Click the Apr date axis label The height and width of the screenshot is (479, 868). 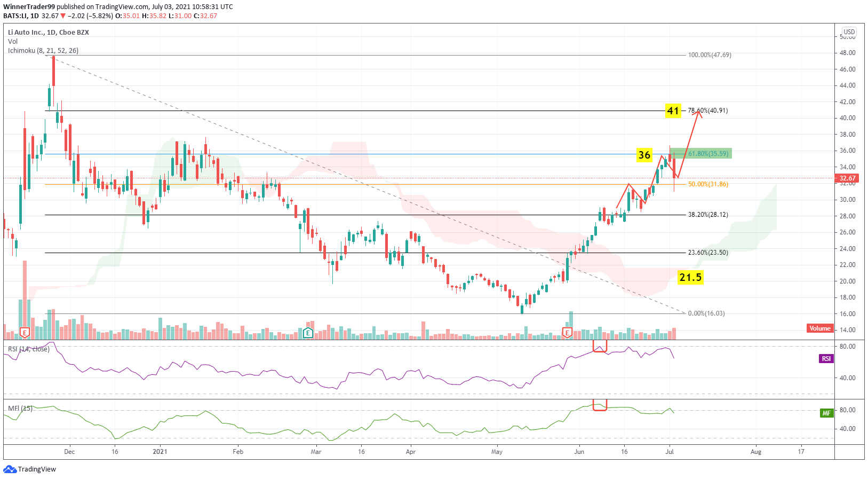[411, 452]
